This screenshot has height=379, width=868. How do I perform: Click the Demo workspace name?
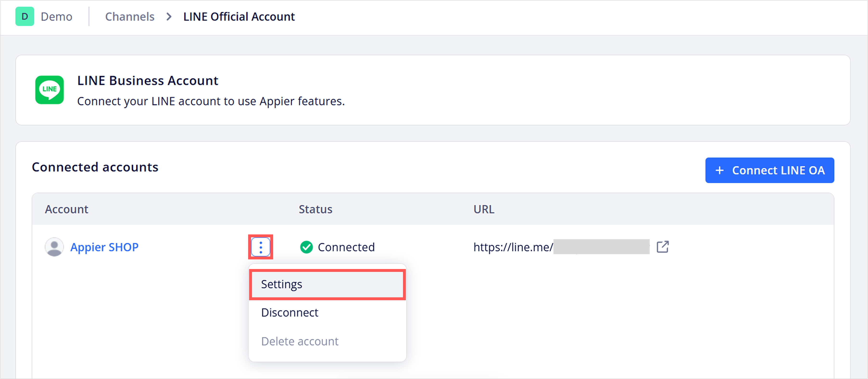57,17
